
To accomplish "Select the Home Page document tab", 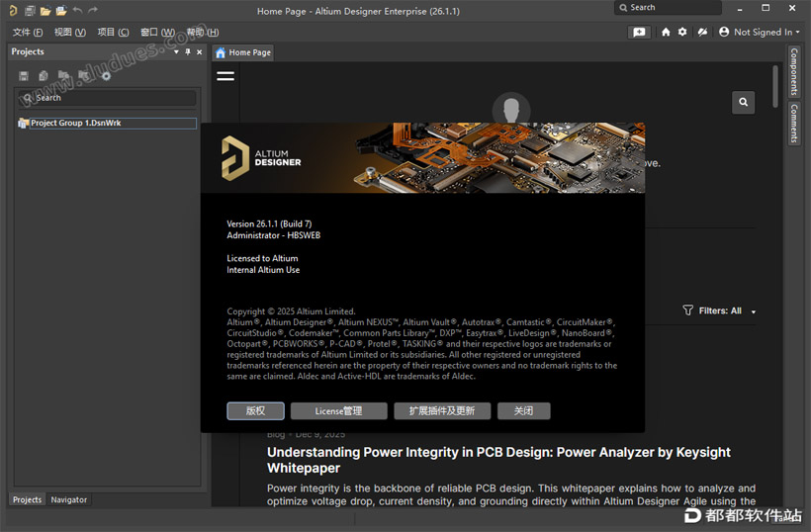I will 243,52.
